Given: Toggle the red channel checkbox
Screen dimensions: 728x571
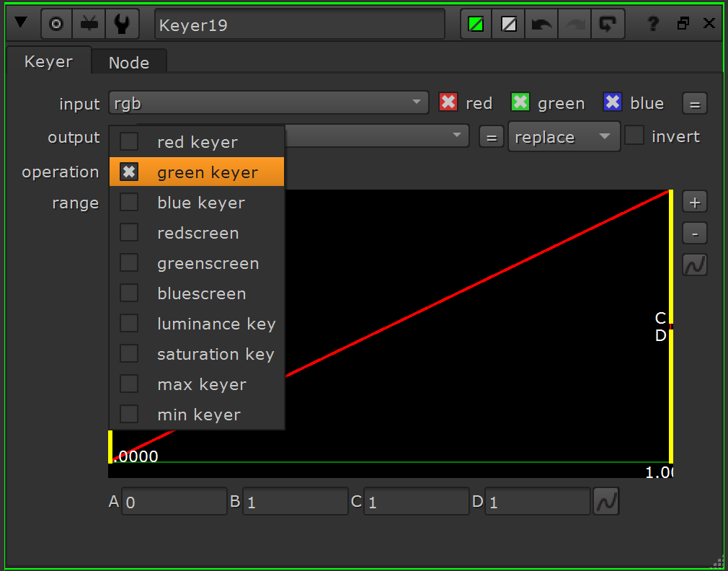Looking at the screenshot, I should pos(448,102).
